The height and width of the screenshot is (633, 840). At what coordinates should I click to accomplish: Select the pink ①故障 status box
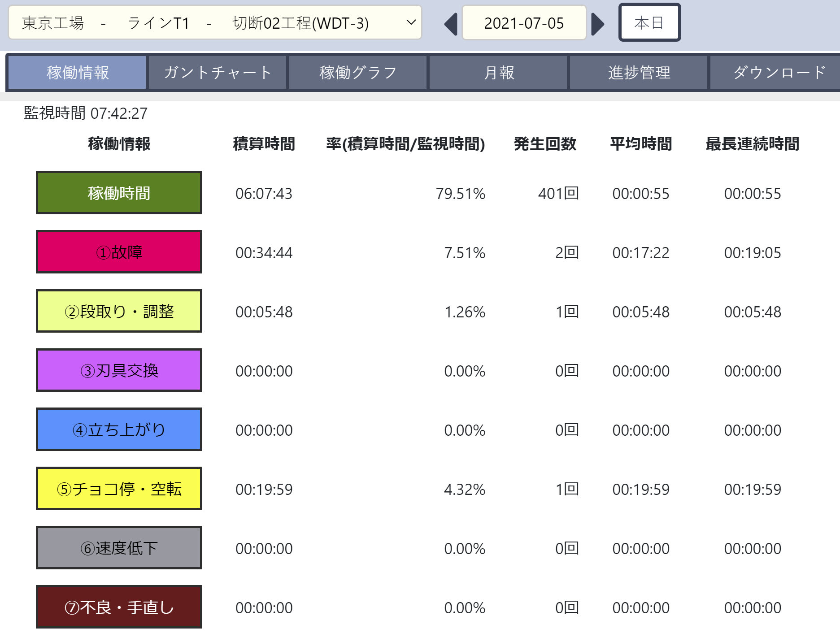click(x=118, y=252)
